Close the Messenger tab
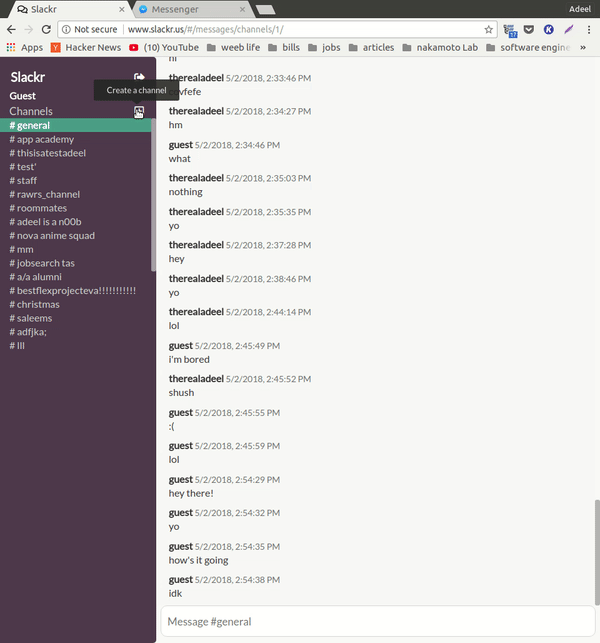The width and height of the screenshot is (600, 643). (x=242, y=9)
